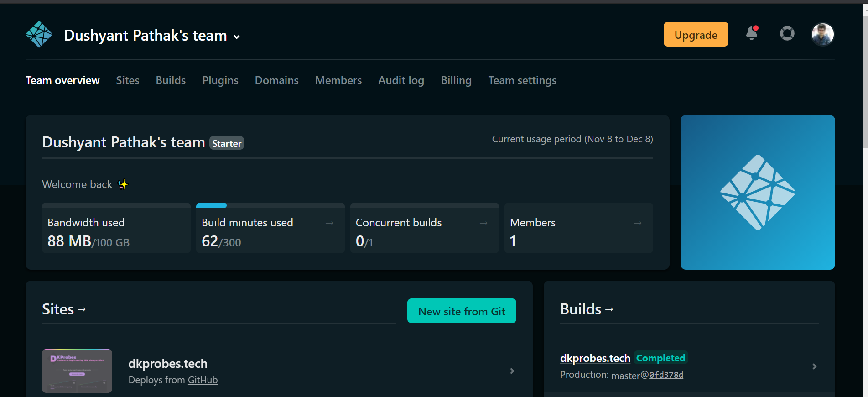868x397 pixels.
Task: Open the Sites section heading link
Action: [64, 309]
